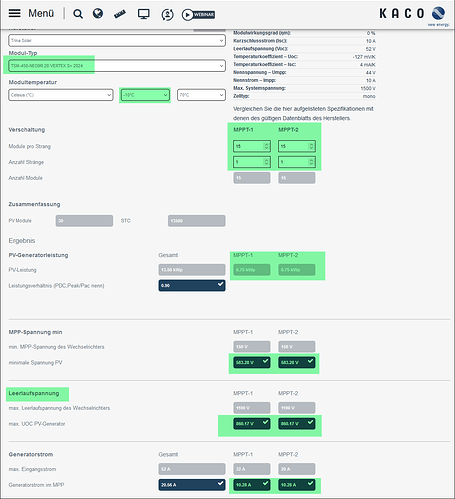Screen dimensions: 455x499
Task: Expand the Trina Solar manufacturer dropdown
Action: pyautogui.click(x=117, y=40)
